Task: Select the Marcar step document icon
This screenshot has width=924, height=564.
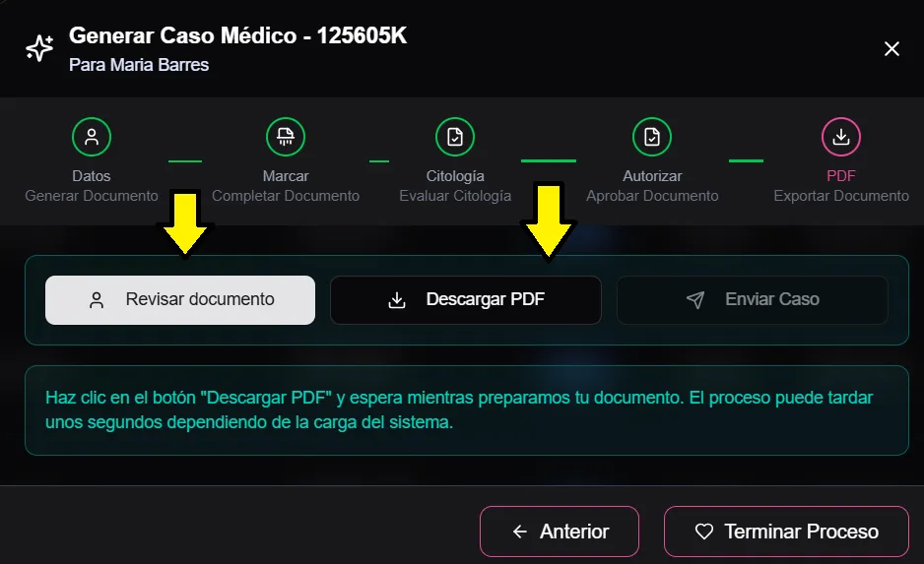Action: pos(285,137)
